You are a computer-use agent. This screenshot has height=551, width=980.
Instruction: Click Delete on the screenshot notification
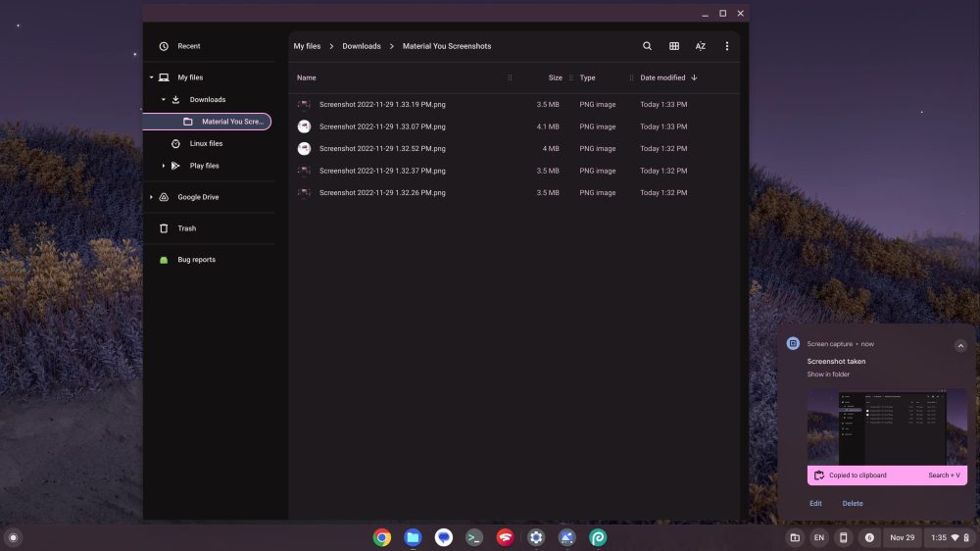pos(853,504)
